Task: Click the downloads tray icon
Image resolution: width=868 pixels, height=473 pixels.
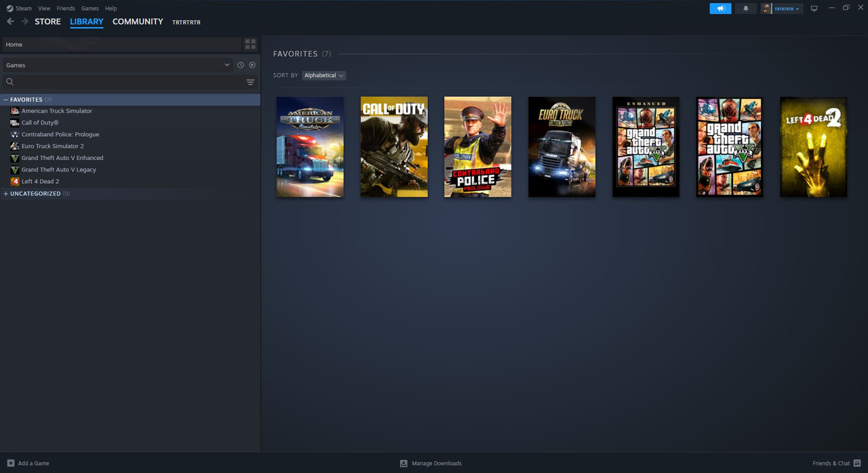Action: 403,464
